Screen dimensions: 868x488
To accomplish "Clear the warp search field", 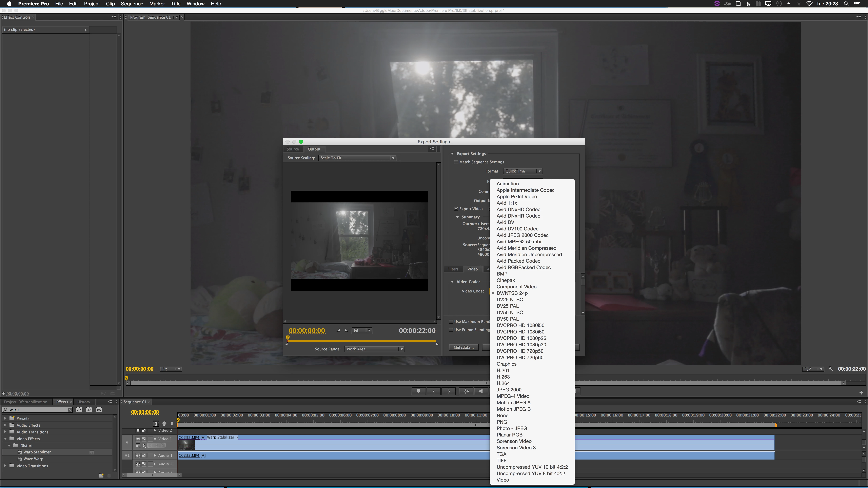I will pyautogui.click(x=70, y=410).
